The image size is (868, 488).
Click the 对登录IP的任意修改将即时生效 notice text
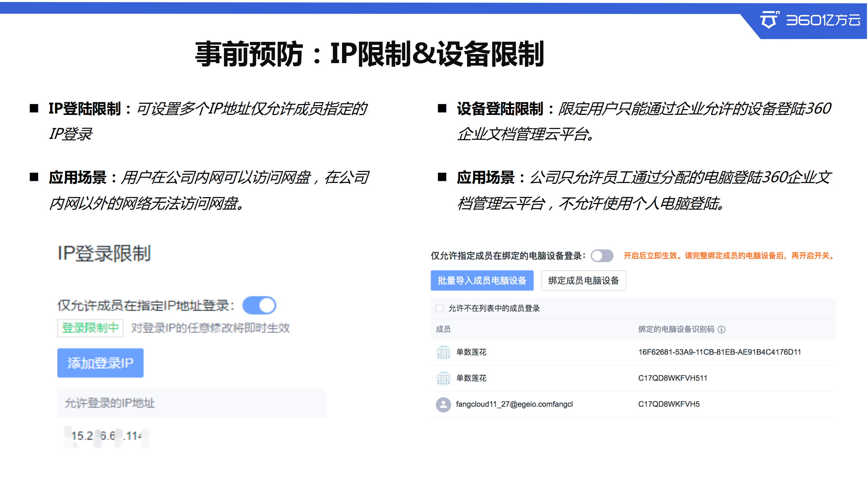(210, 328)
